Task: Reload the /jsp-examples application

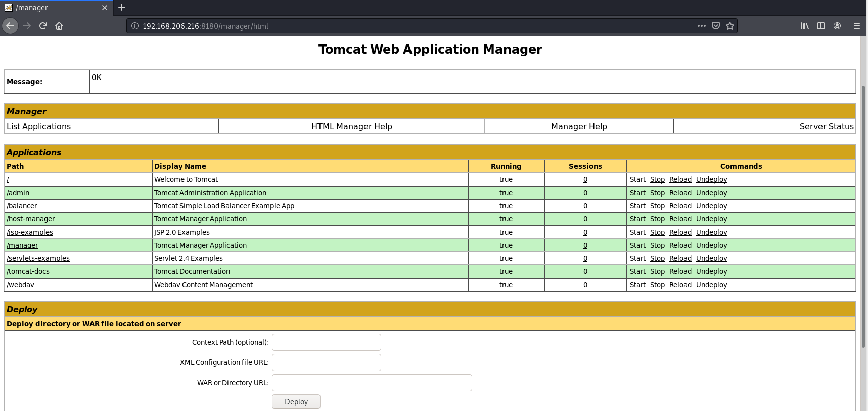Action: point(680,232)
